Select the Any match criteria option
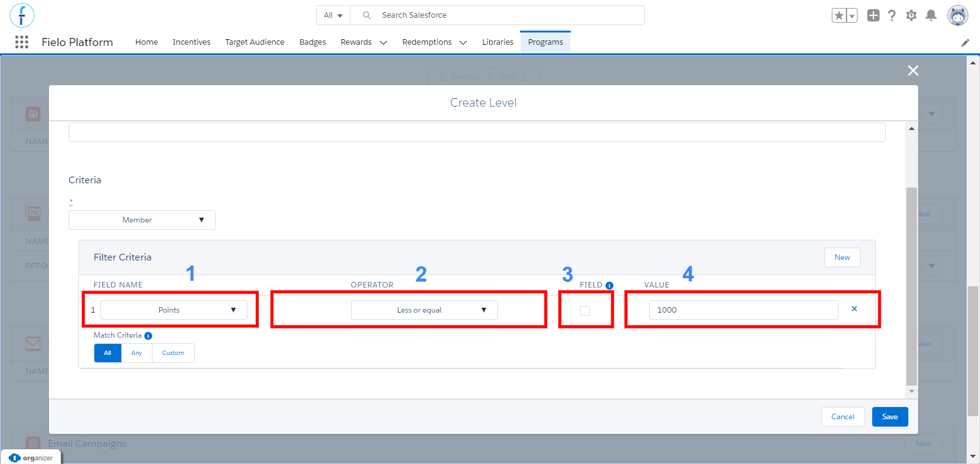 [x=137, y=353]
